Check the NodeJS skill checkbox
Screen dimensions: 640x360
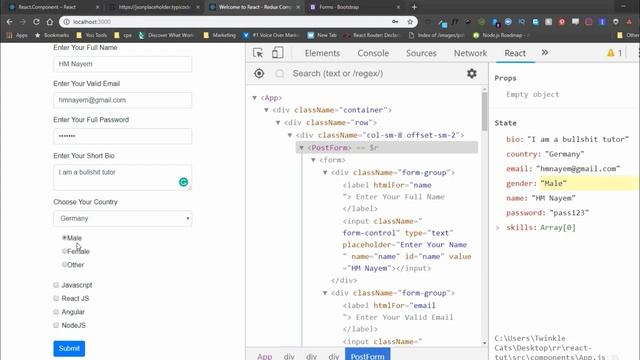point(56,325)
